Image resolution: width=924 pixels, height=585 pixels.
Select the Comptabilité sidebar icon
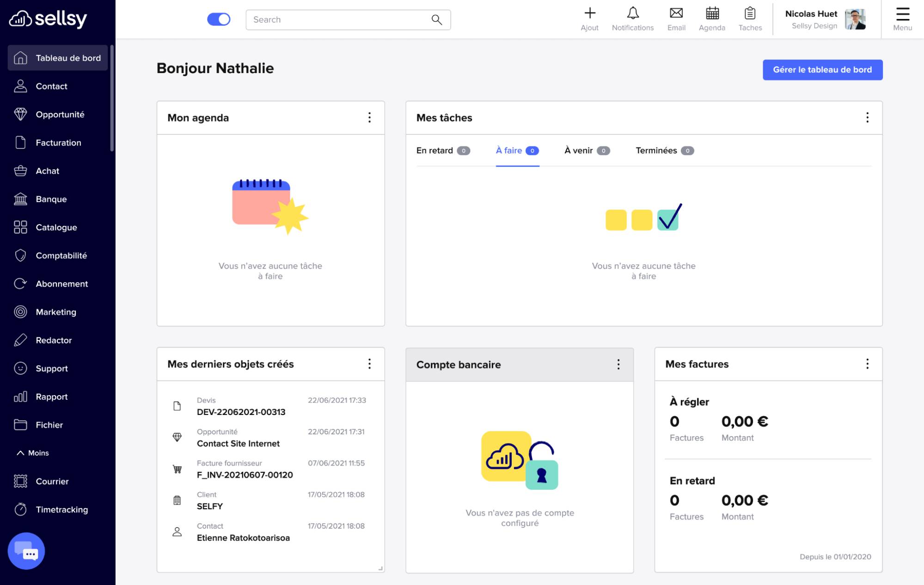pos(62,256)
